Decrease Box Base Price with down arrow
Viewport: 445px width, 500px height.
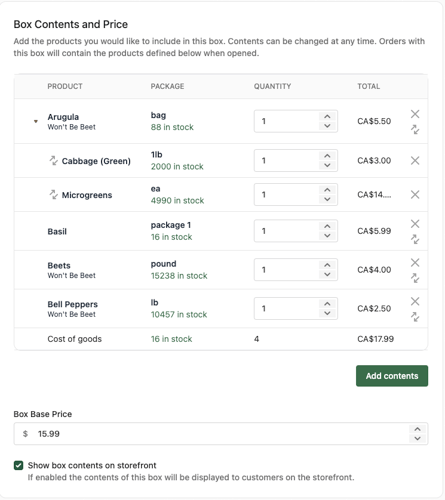(417, 438)
